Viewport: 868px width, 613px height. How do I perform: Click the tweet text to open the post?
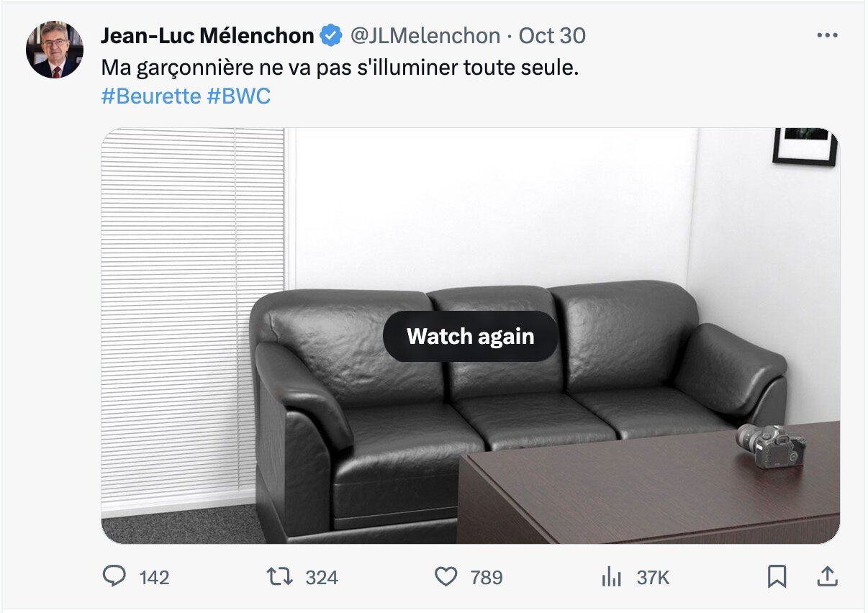click(x=340, y=68)
